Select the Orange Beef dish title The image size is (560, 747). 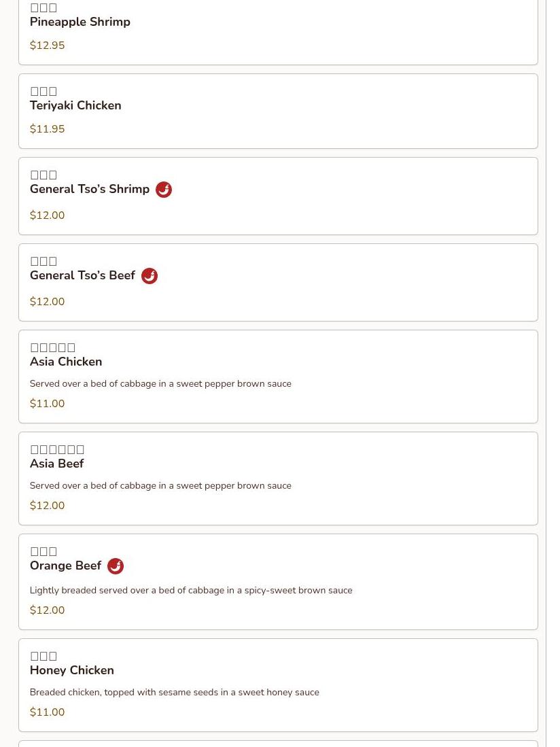pyautogui.click(x=65, y=566)
